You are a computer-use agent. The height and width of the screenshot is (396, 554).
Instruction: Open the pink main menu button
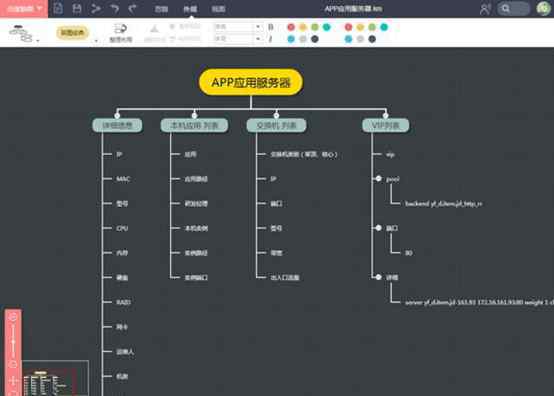[x=24, y=8]
